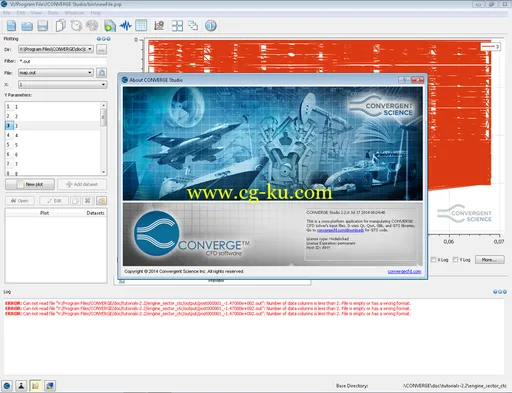Open the Help menu
This screenshot has height=393, width=512.
tap(96, 13)
